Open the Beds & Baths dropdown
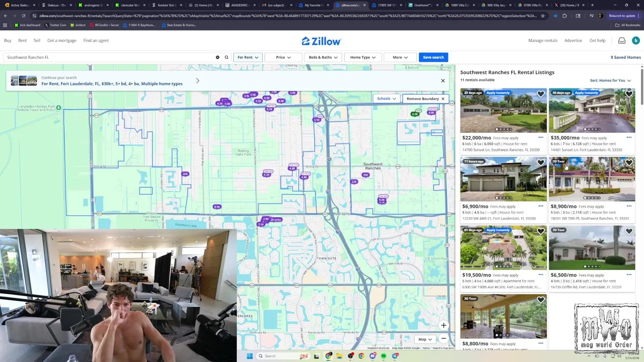 coord(323,57)
